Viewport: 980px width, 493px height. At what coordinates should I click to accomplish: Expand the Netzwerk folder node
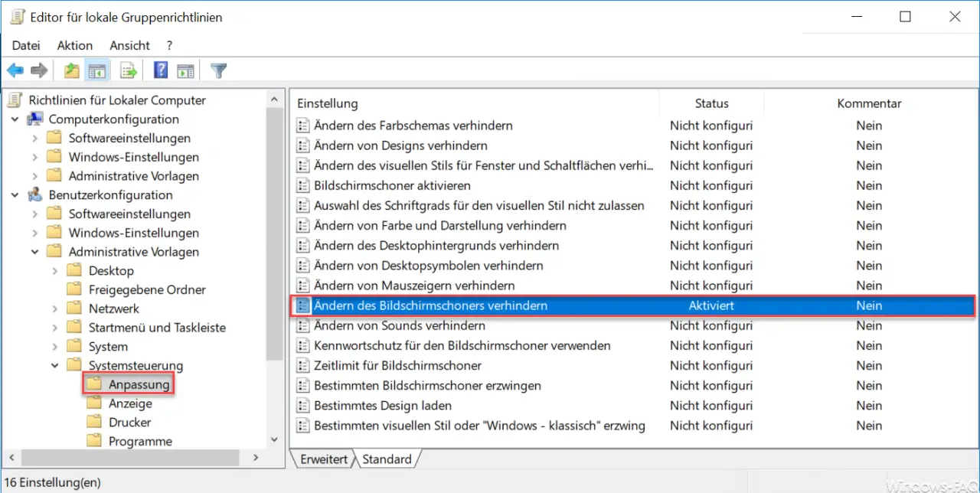tap(55, 308)
